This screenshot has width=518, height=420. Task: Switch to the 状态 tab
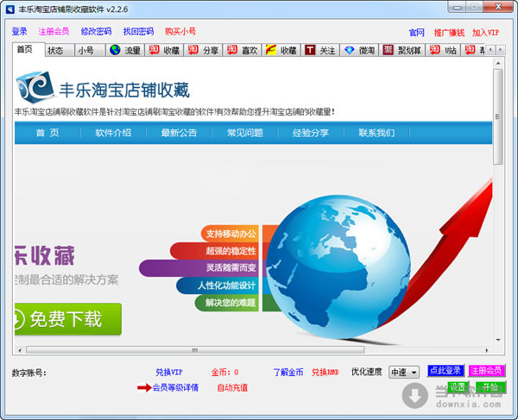(60, 50)
